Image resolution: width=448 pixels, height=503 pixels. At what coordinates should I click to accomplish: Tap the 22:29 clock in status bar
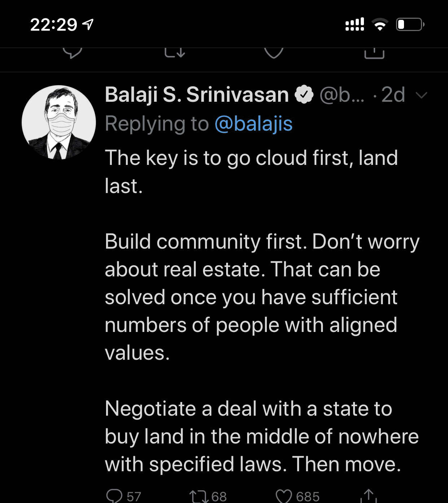pos(54,25)
